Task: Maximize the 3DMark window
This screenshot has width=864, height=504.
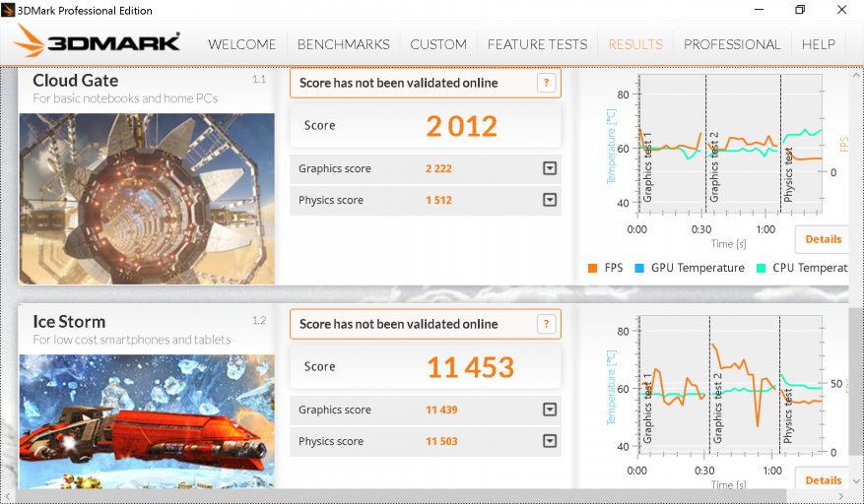Action: (800, 10)
